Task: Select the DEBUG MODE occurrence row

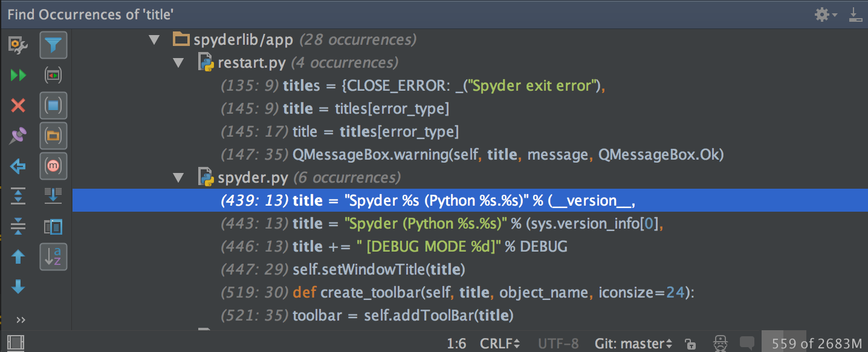Action: pyautogui.click(x=470, y=247)
